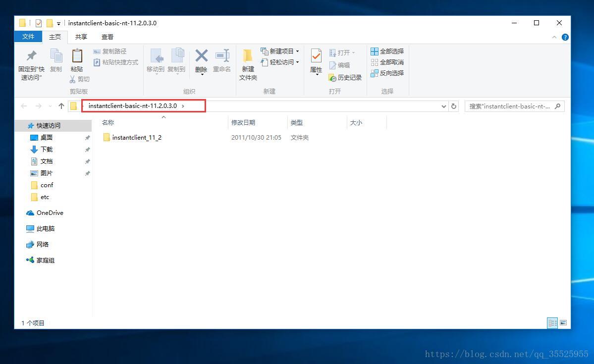Open the 轻松访问 dropdown
Viewport: 594px width, 364px height.
tap(279, 62)
